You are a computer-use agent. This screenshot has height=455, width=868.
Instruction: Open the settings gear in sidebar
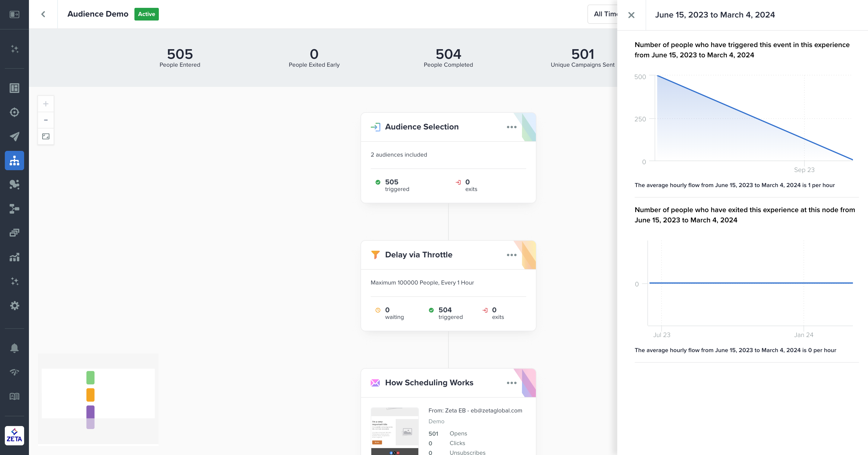point(14,306)
